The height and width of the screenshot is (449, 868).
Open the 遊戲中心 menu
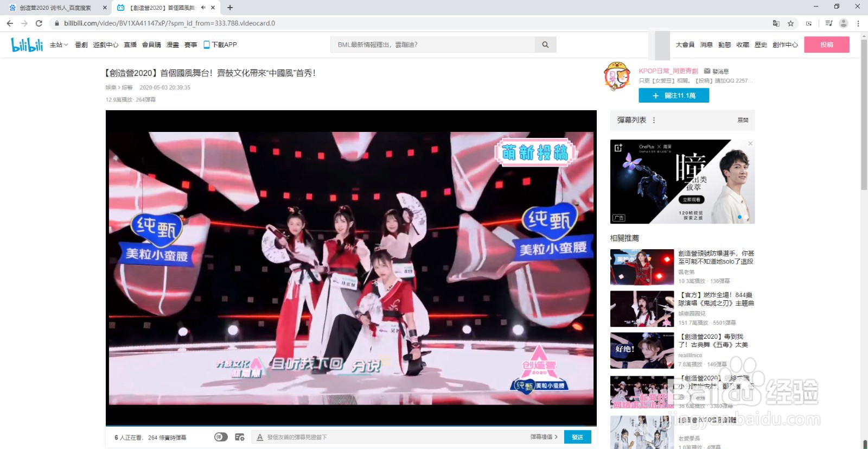click(105, 45)
